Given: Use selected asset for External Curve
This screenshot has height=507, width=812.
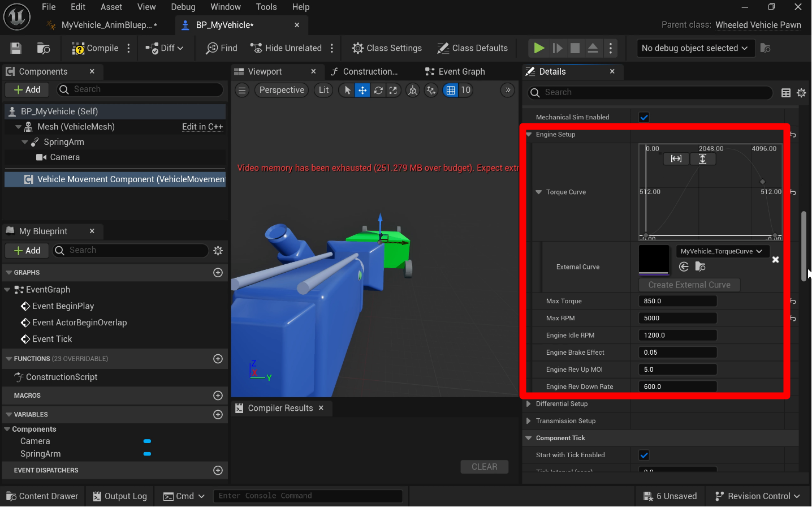Looking at the screenshot, I should click(684, 267).
